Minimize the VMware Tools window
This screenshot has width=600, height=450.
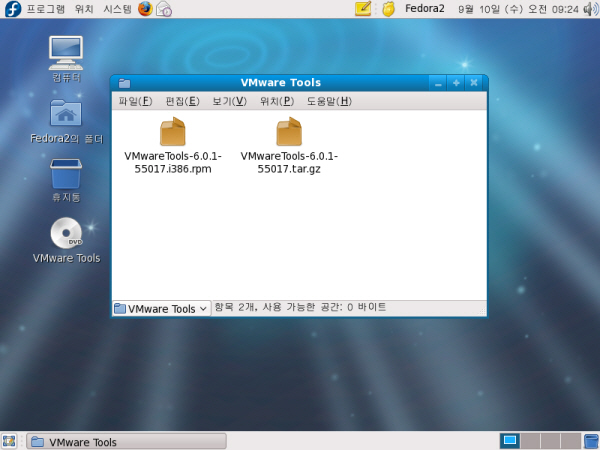438,83
